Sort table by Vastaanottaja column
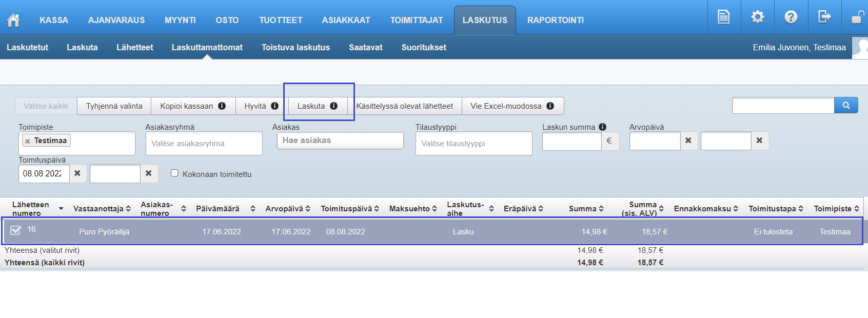The image size is (868, 318). pyautogui.click(x=102, y=209)
